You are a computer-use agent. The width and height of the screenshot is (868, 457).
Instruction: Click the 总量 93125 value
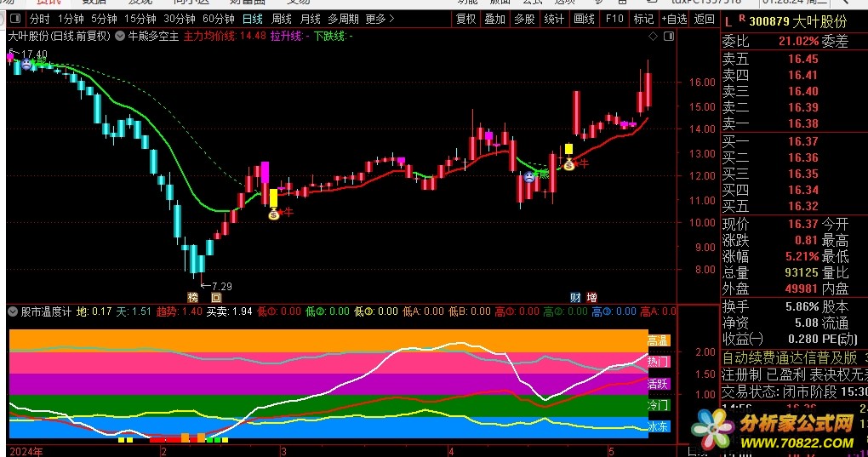pyautogui.click(x=801, y=272)
